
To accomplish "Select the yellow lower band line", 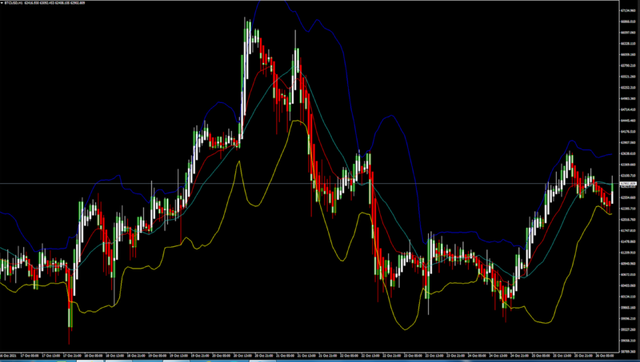I will (x=404, y=329).
